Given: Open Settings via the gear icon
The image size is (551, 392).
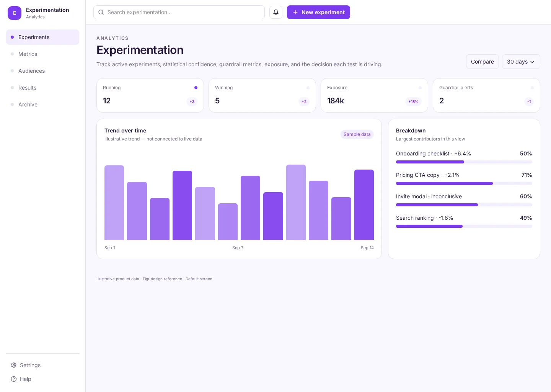Looking at the screenshot, I should (x=14, y=365).
